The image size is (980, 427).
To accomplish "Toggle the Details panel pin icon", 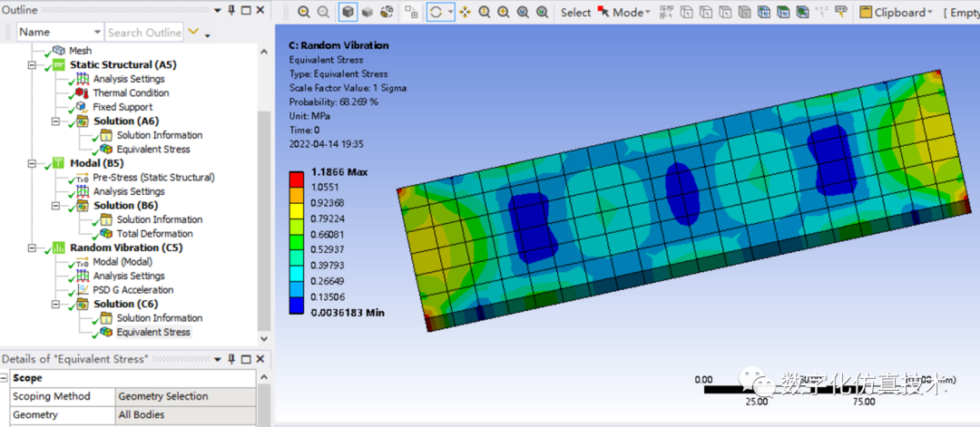I will click(231, 359).
